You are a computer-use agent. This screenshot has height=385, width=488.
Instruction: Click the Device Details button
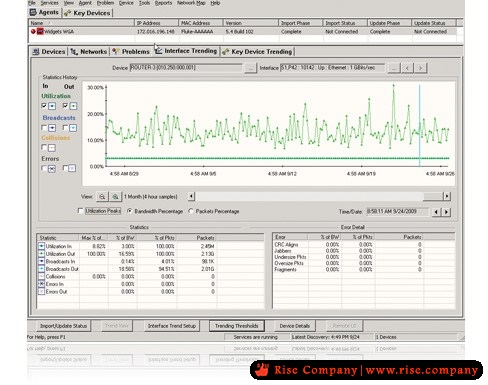(295, 326)
